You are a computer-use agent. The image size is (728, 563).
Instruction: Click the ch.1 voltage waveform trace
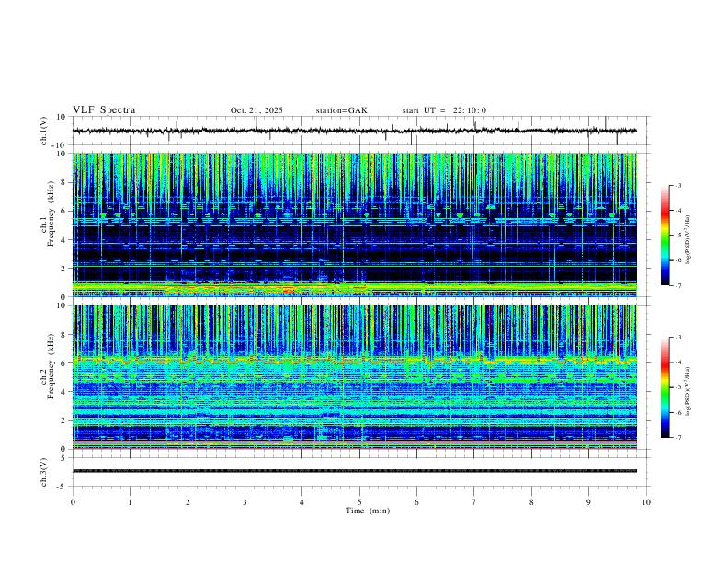(354, 131)
